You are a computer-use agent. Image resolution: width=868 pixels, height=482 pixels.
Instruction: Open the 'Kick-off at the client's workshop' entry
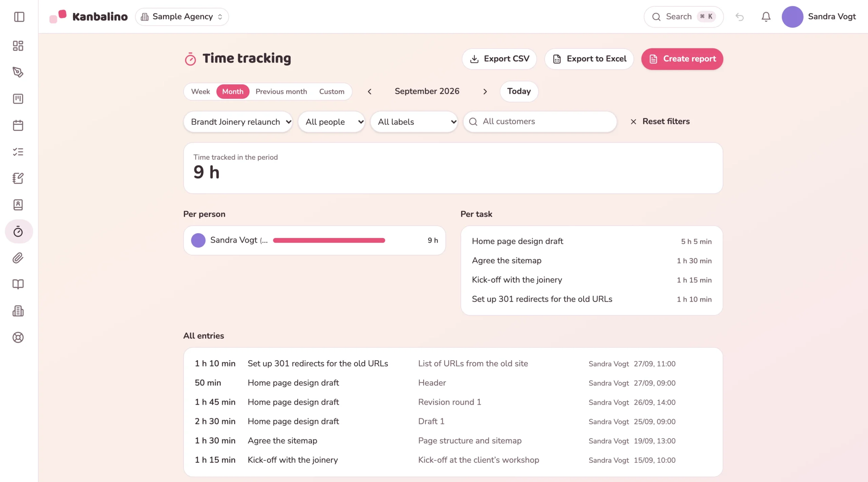tap(453, 460)
